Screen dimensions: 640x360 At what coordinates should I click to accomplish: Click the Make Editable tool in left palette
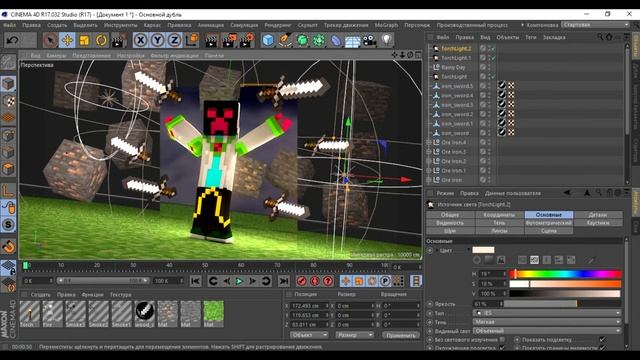(8, 62)
